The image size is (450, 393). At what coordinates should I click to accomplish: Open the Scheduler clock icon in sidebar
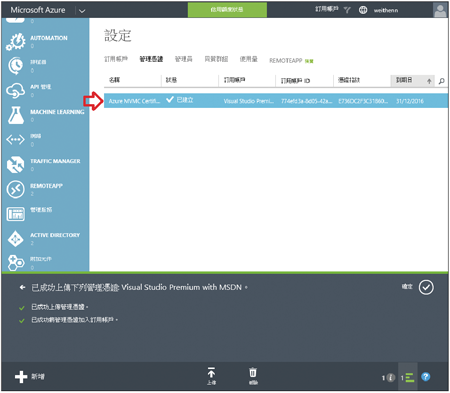pyautogui.click(x=15, y=66)
